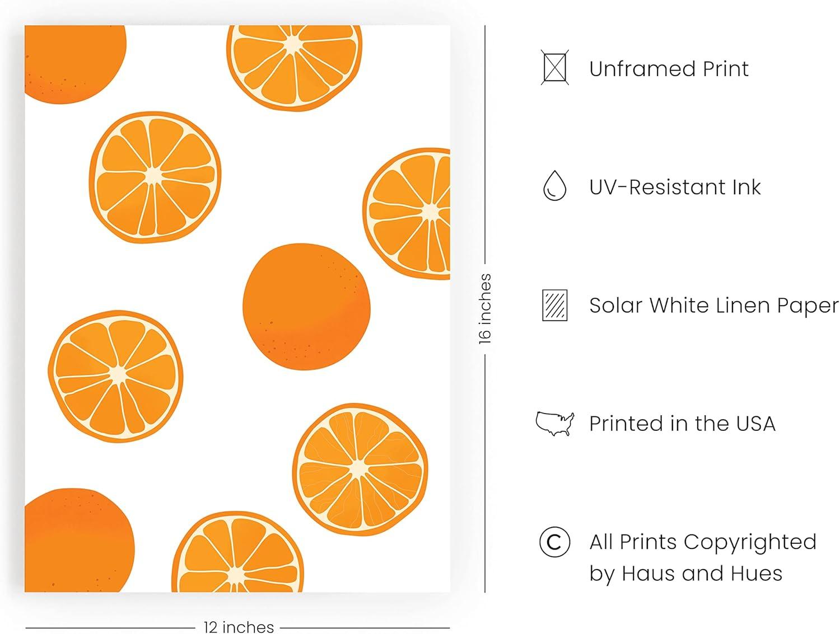The image size is (840, 634).
Task: Click the 12 inches width label
Action: 239,627
